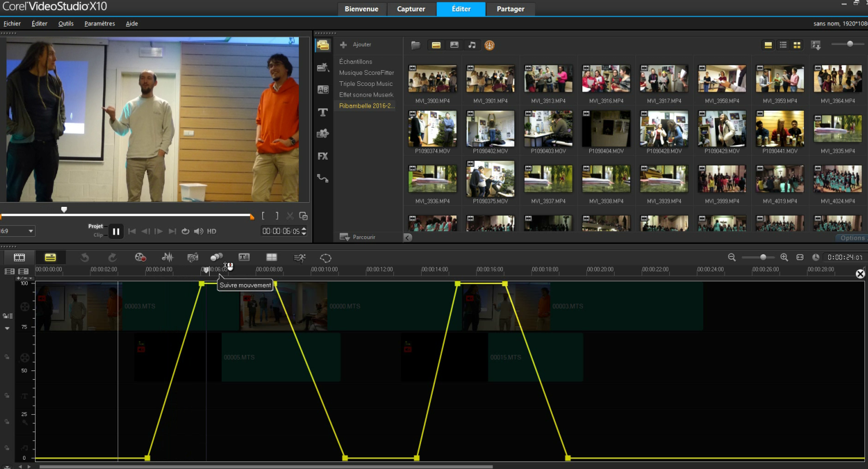Click the Parcourir button
The height and width of the screenshot is (469, 868).
pyautogui.click(x=358, y=237)
